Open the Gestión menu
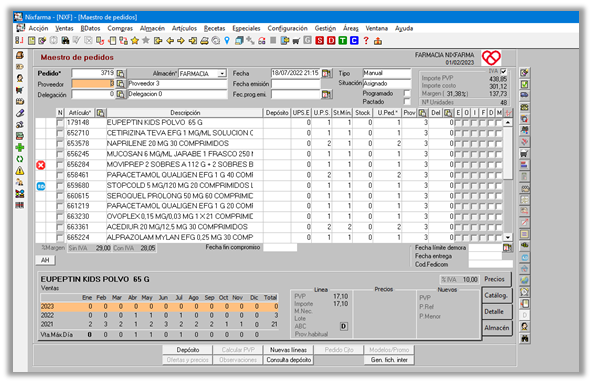Image resolution: width=592 pixels, height=383 pixels. click(325, 28)
